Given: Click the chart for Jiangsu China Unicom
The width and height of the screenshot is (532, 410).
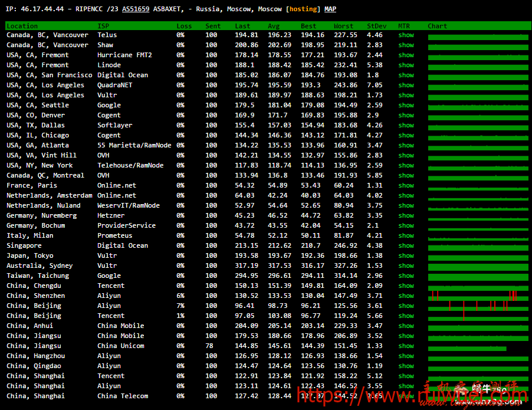Looking at the screenshot, I should pos(467,346).
